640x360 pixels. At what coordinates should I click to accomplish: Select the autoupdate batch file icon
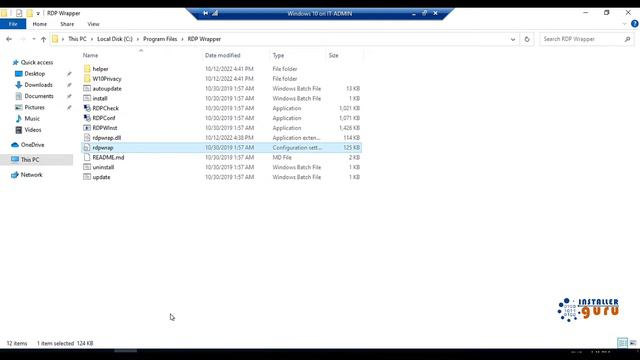point(87,88)
